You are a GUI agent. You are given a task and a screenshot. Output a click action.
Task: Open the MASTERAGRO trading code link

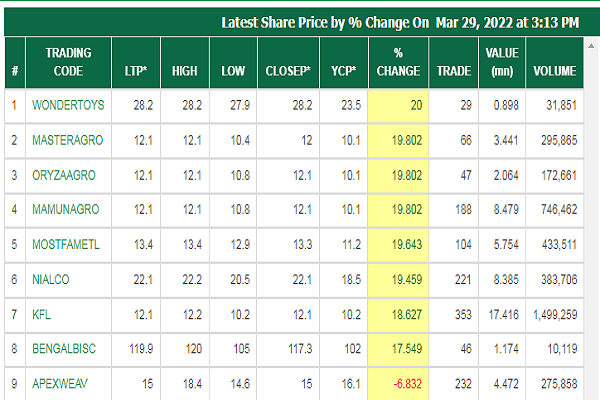tap(68, 140)
